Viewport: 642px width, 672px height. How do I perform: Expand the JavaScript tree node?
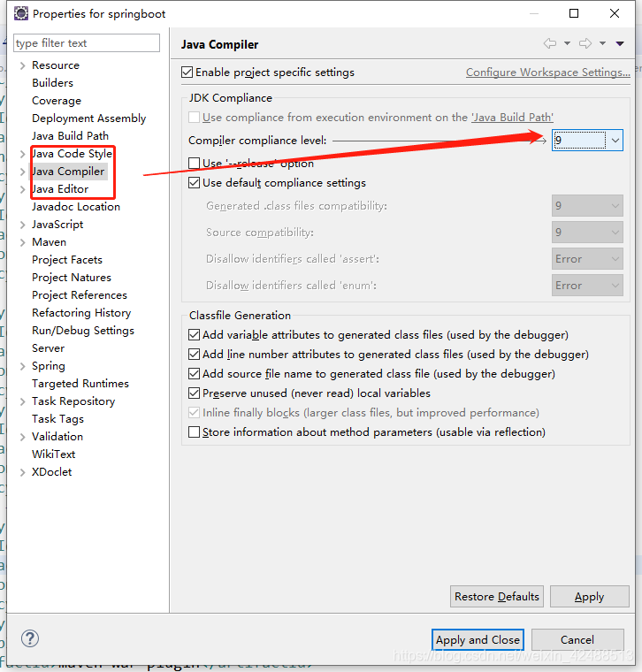(23, 225)
